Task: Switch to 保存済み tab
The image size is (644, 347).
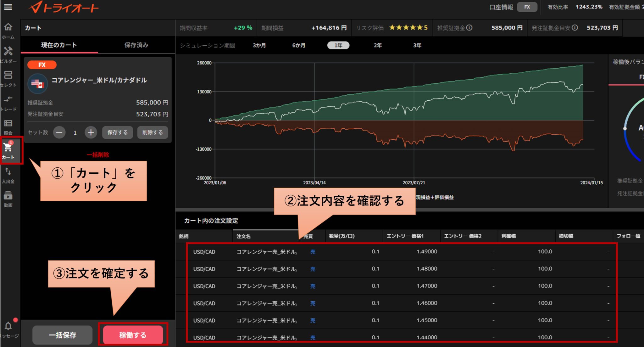Action: click(x=136, y=45)
